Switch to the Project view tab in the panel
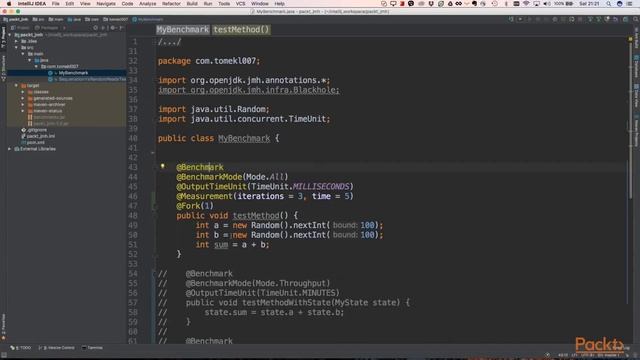The image size is (640, 360). (x=20, y=28)
